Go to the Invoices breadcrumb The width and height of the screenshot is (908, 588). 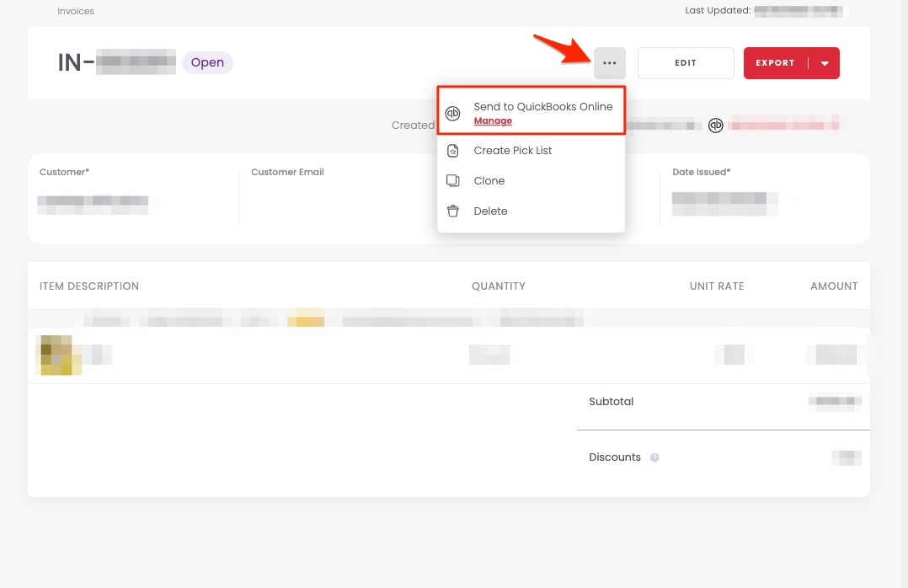[76, 12]
